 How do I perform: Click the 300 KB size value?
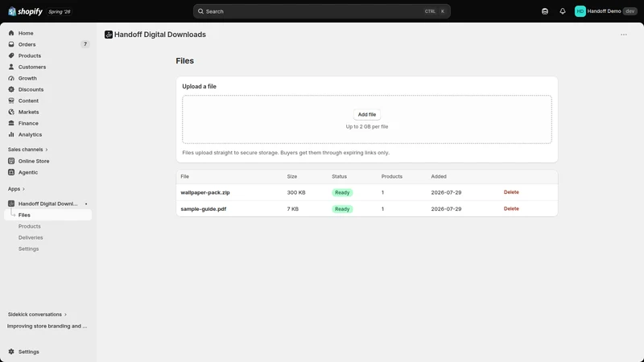[295, 192]
